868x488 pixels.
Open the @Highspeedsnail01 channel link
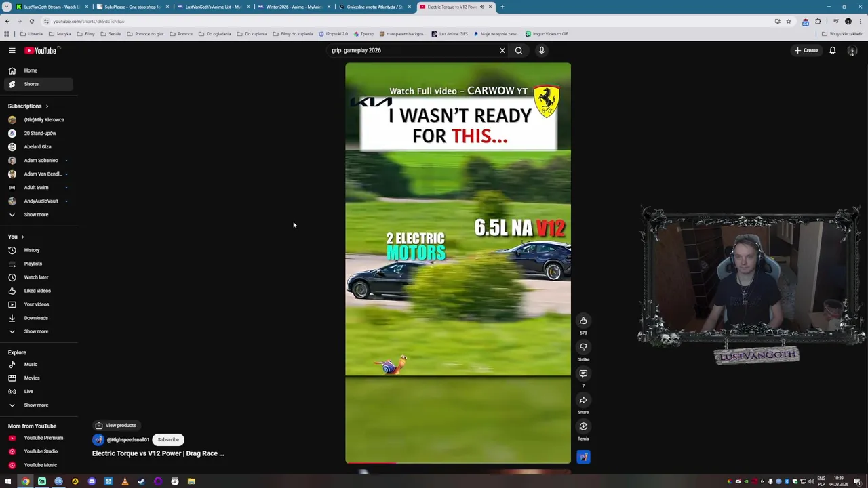[x=127, y=440]
